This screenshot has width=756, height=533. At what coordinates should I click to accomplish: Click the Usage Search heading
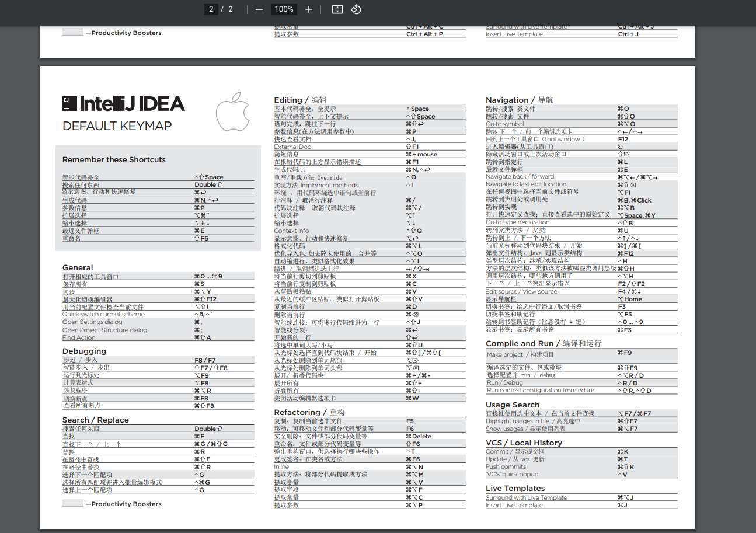point(512,405)
